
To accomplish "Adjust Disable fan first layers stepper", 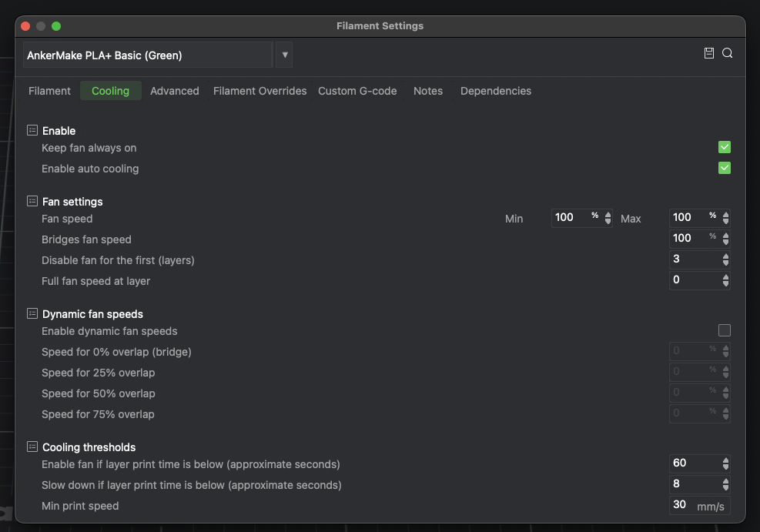I will coord(725,259).
